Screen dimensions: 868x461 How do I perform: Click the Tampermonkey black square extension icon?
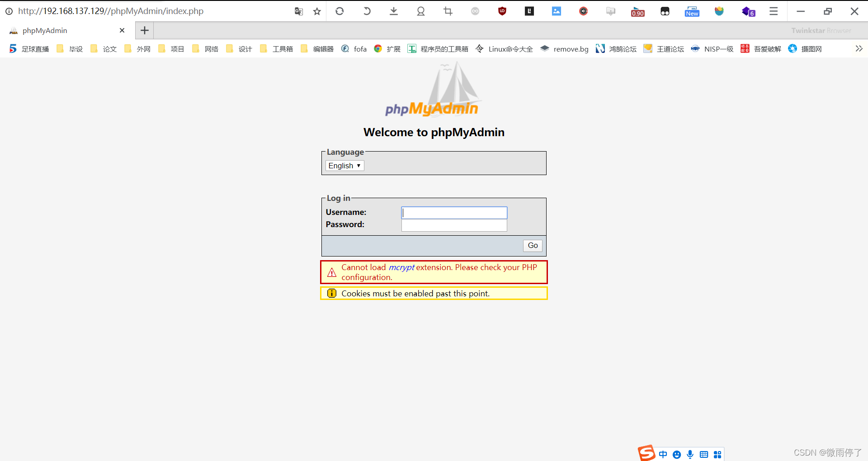(x=665, y=11)
